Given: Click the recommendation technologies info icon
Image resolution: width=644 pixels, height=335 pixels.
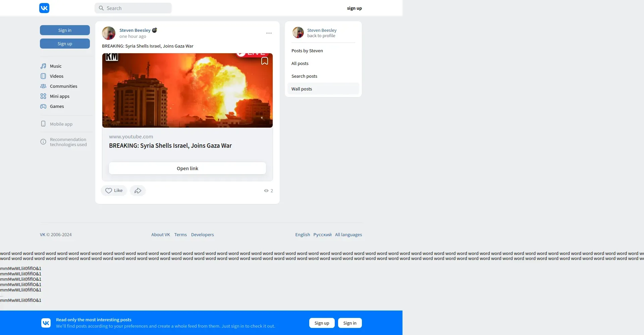Looking at the screenshot, I should [x=43, y=142].
